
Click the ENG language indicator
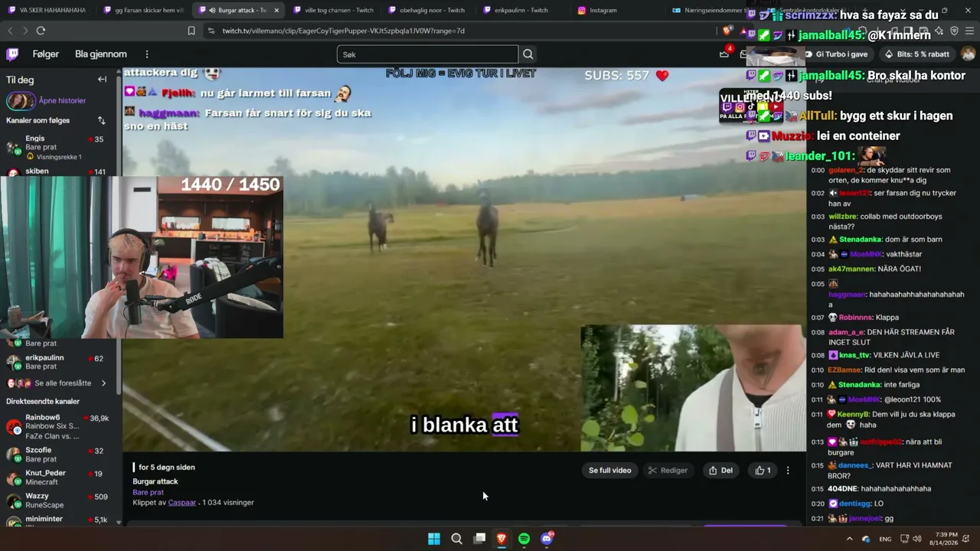(x=885, y=539)
